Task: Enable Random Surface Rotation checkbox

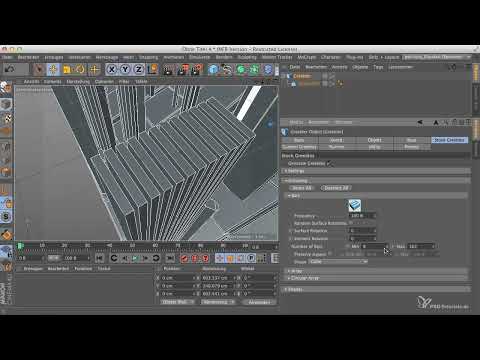Action: tap(351, 223)
